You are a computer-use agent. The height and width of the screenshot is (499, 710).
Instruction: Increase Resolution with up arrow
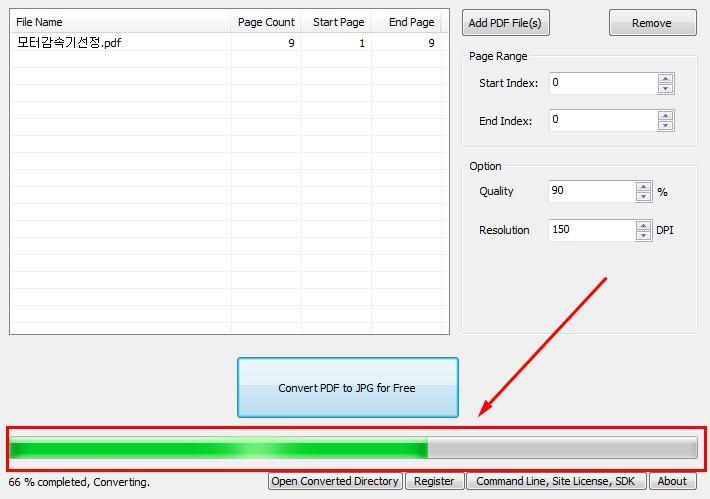tap(643, 225)
